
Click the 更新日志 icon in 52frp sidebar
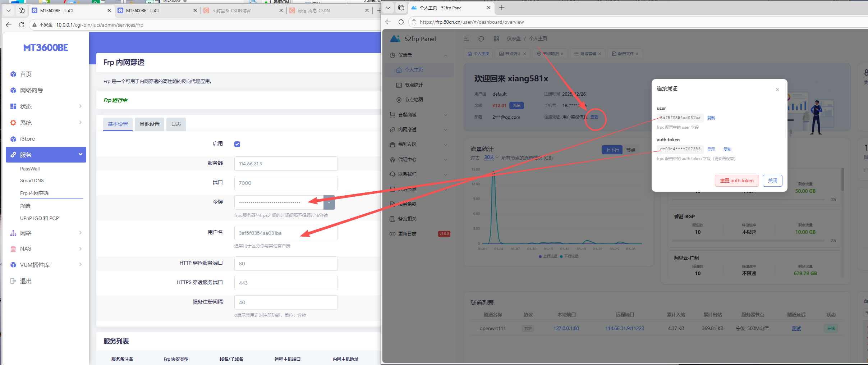click(392, 234)
